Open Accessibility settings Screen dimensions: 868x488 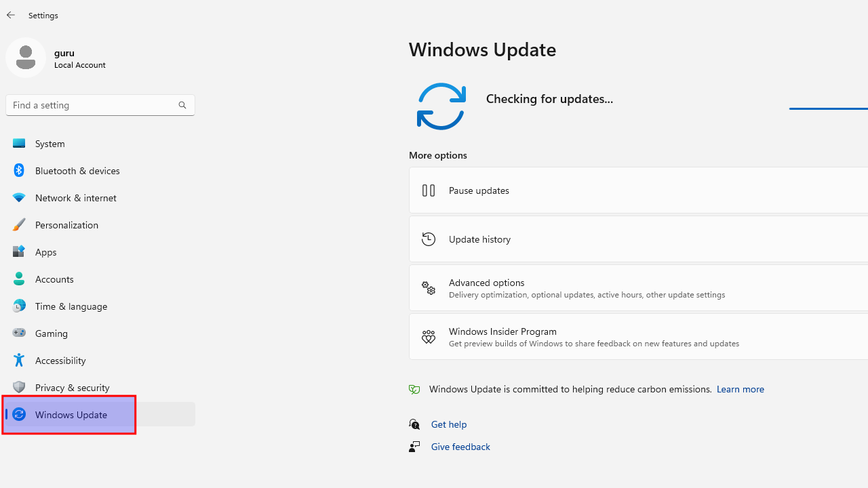click(100, 361)
